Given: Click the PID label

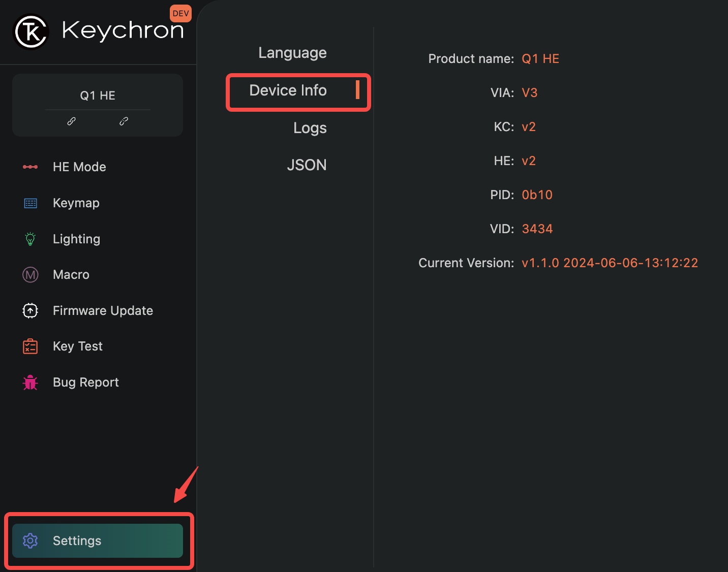Looking at the screenshot, I should tap(502, 195).
